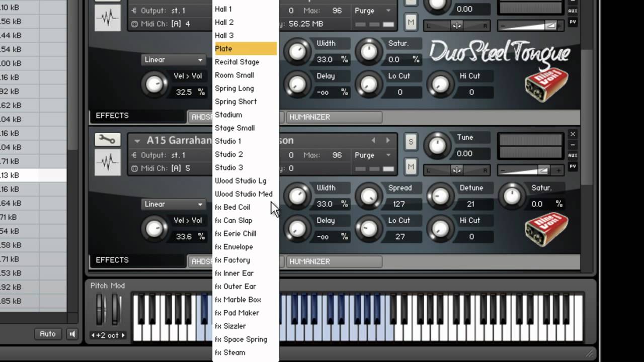Click the Tune knob of A15 Garrahan
Viewport: 644px width, 362px height.
point(437,146)
